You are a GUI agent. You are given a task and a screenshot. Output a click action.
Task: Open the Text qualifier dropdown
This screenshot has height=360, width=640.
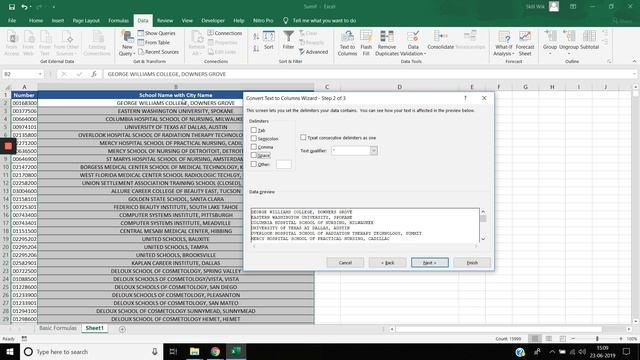pyautogui.click(x=373, y=151)
